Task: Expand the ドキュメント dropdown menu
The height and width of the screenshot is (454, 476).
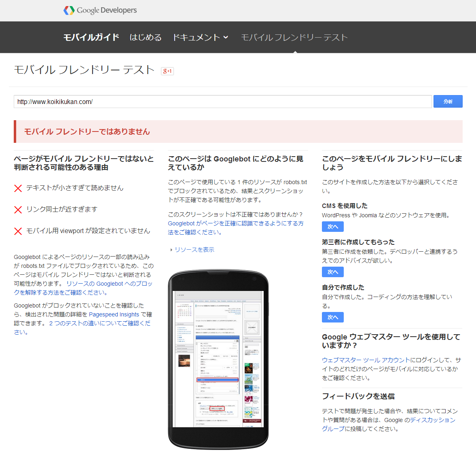Action: [200, 37]
